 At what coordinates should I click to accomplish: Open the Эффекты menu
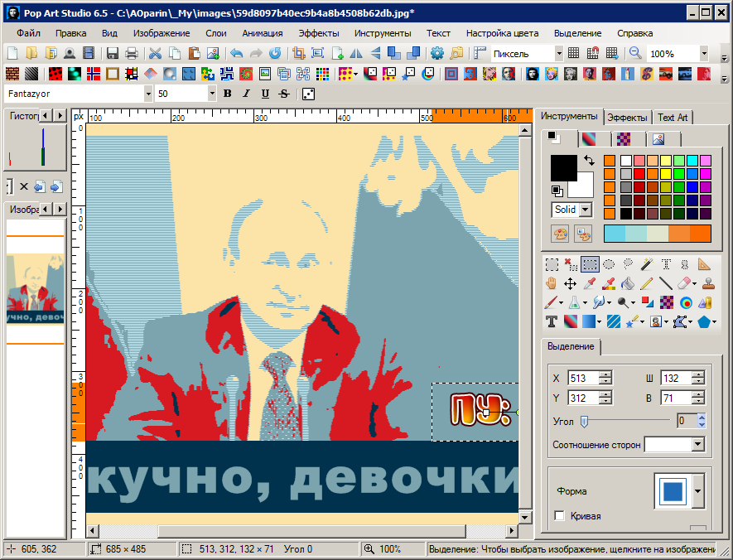click(x=319, y=33)
